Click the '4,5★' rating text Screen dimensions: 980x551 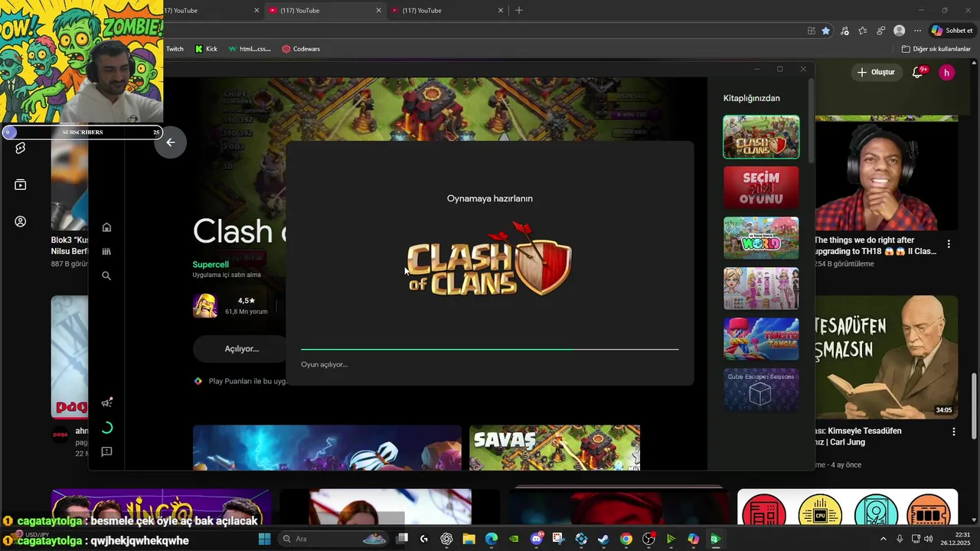[247, 301]
